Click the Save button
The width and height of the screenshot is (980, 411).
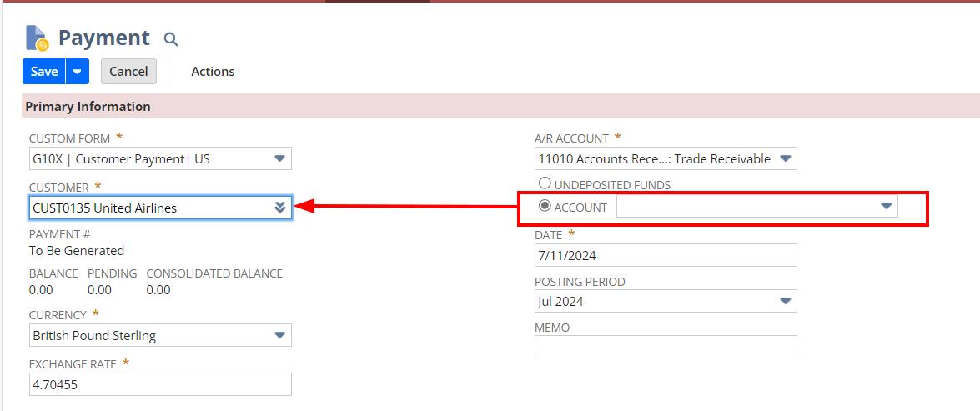[x=43, y=72]
